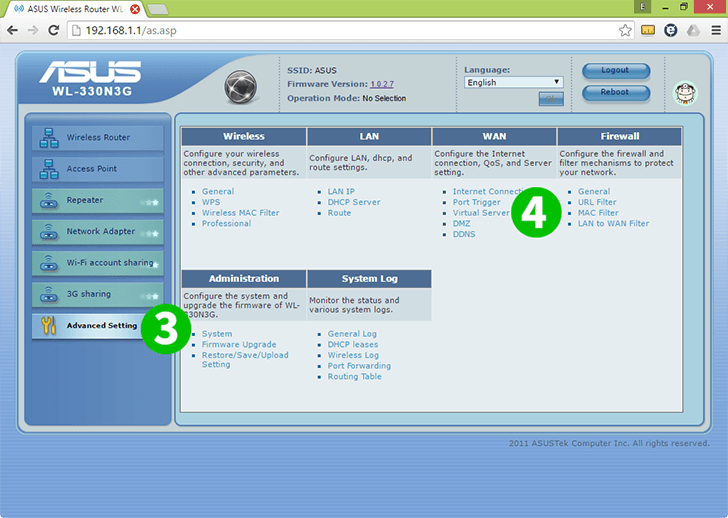Click the Network Adapter mode icon
The width and height of the screenshot is (728, 518).
tap(49, 232)
